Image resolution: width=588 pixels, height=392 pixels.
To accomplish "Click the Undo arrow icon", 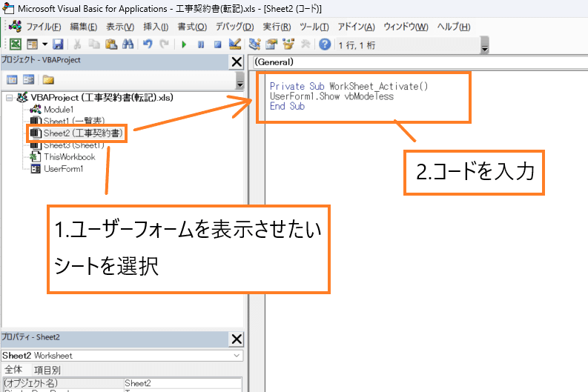I will point(148,44).
